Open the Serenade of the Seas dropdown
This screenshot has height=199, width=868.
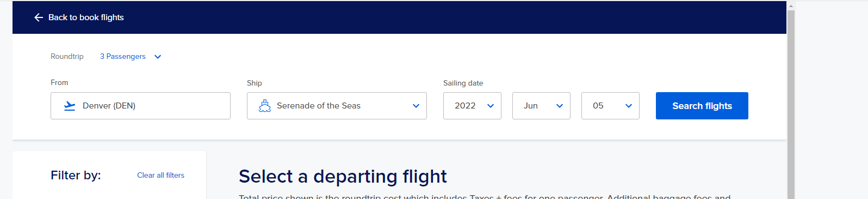(337, 106)
